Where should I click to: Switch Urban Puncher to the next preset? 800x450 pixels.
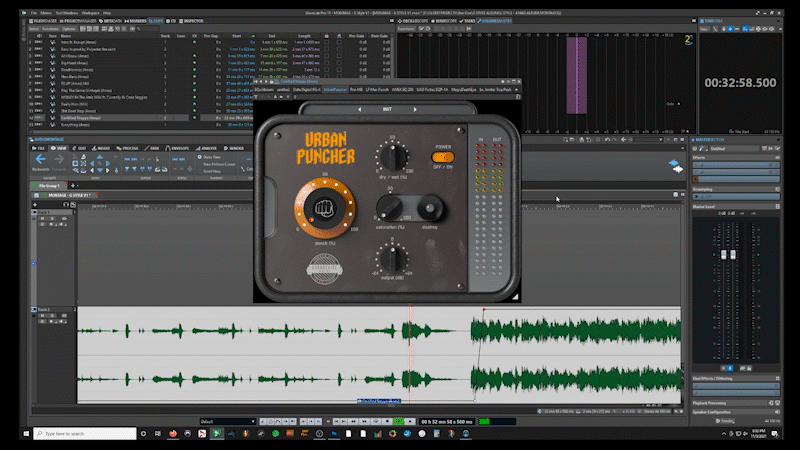click(x=415, y=109)
